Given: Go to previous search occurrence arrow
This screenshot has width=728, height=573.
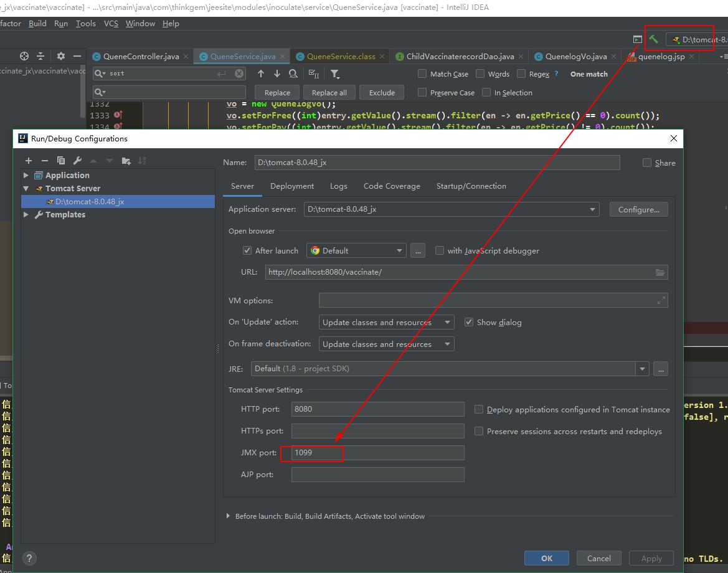Looking at the screenshot, I should point(261,73).
